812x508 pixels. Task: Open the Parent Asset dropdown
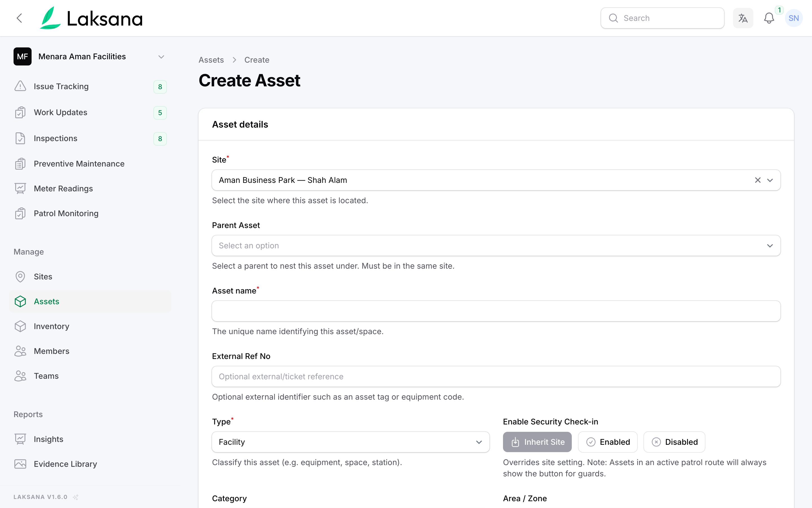pyautogui.click(x=496, y=246)
